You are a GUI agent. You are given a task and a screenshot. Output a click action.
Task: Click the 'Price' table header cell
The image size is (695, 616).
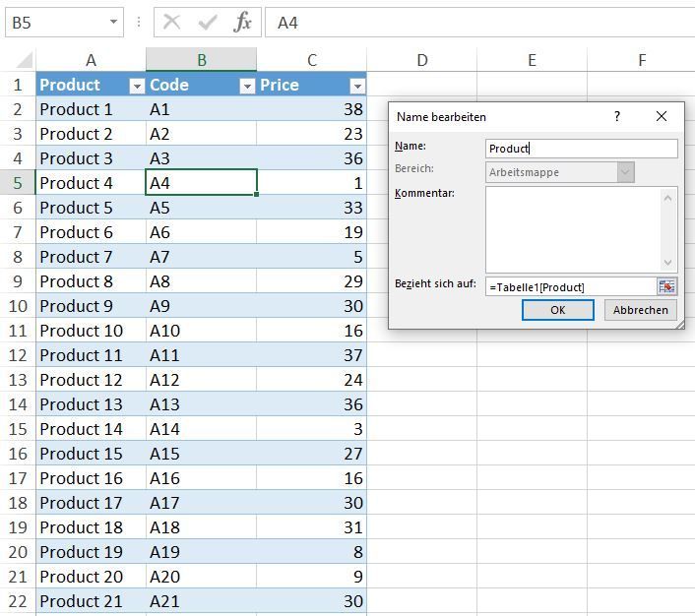(x=312, y=85)
